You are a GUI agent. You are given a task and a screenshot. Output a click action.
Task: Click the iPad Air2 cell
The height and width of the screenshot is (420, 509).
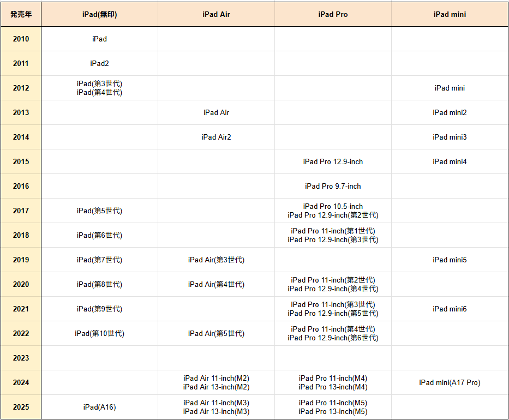click(x=216, y=137)
